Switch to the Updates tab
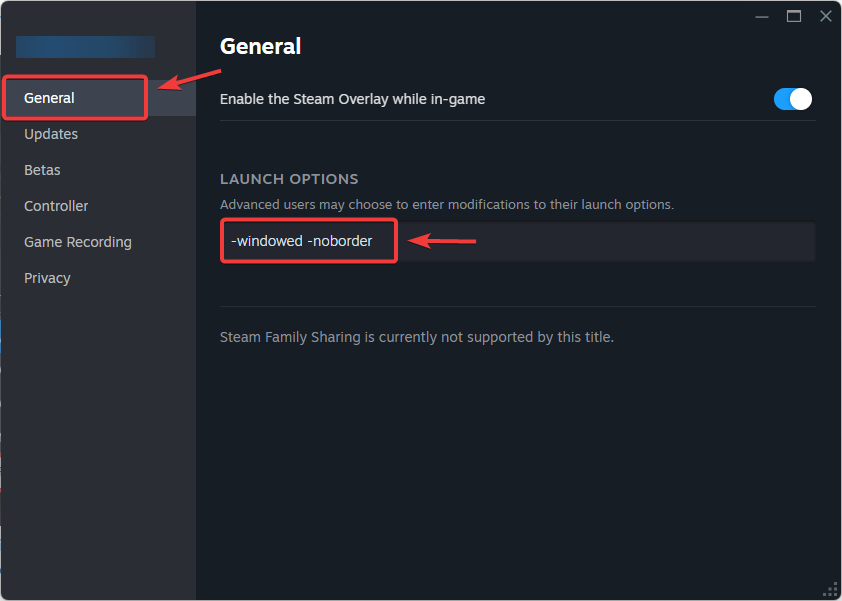The height and width of the screenshot is (601, 842). pyautogui.click(x=51, y=134)
